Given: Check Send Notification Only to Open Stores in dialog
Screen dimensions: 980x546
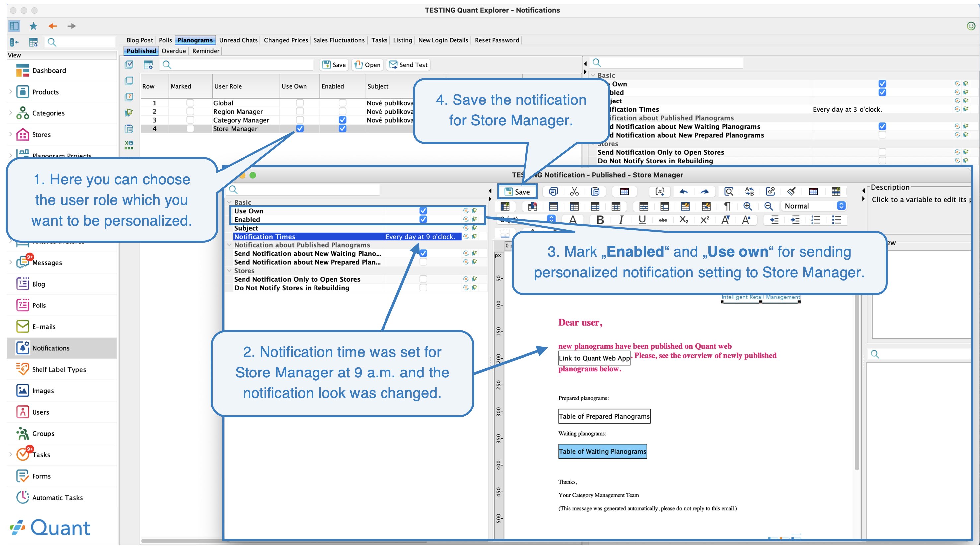Looking at the screenshot, I should [423, 279].
